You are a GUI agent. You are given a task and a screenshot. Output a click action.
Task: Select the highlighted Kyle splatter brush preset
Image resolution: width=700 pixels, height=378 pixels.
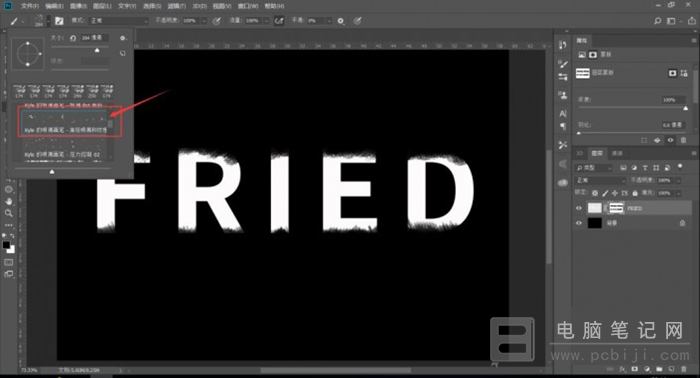click(63, 121)
